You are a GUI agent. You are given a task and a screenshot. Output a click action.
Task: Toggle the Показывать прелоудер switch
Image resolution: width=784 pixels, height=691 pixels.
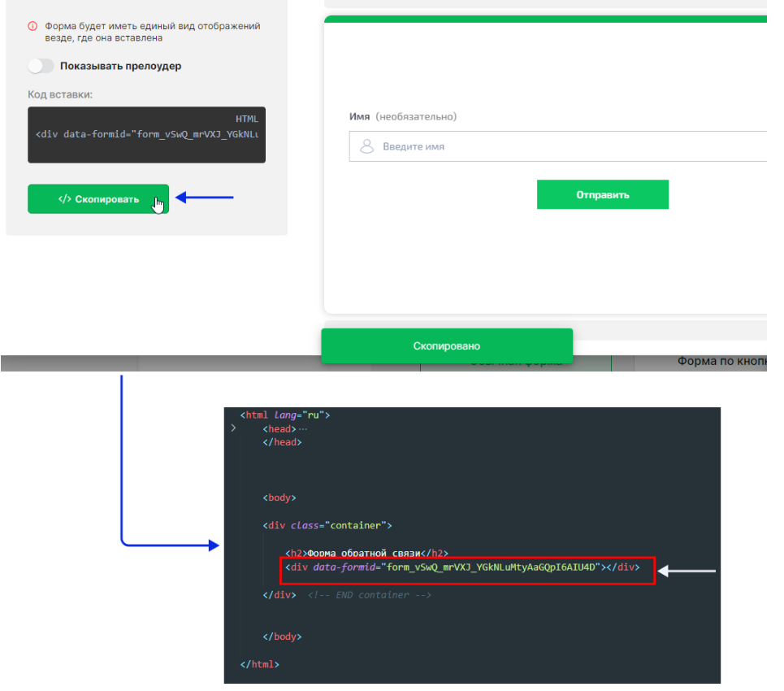coord(41,66)
